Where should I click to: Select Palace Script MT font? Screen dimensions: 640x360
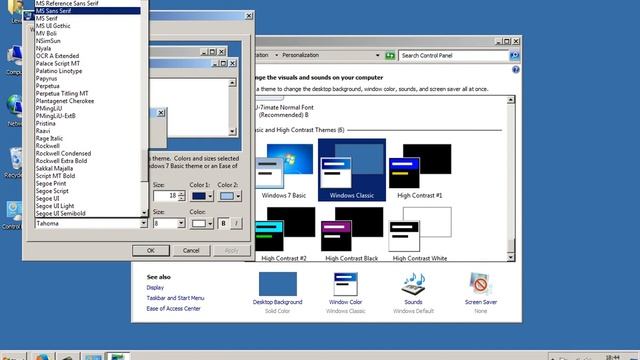tap(58, 63)
